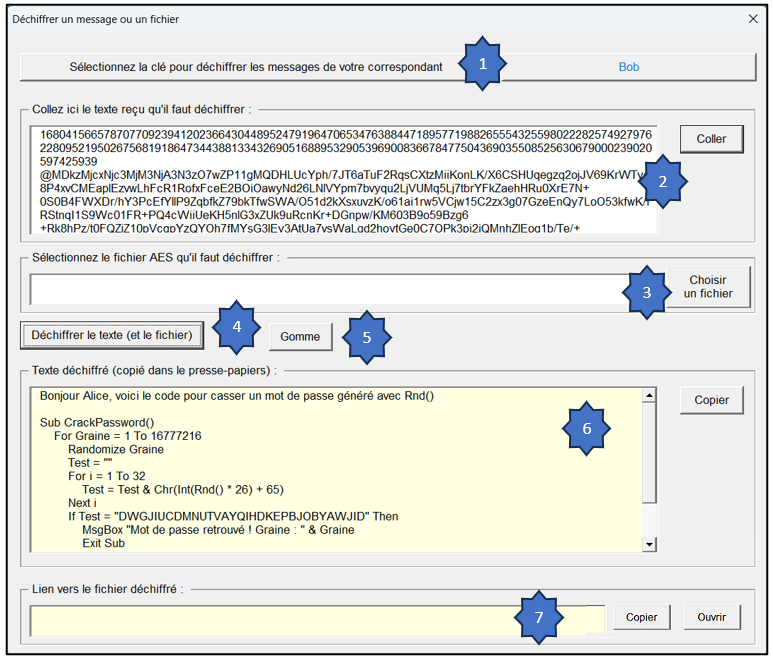Copy decrypted text with the Copier button
The image size is (773, 660).
(x=711, y=400)
